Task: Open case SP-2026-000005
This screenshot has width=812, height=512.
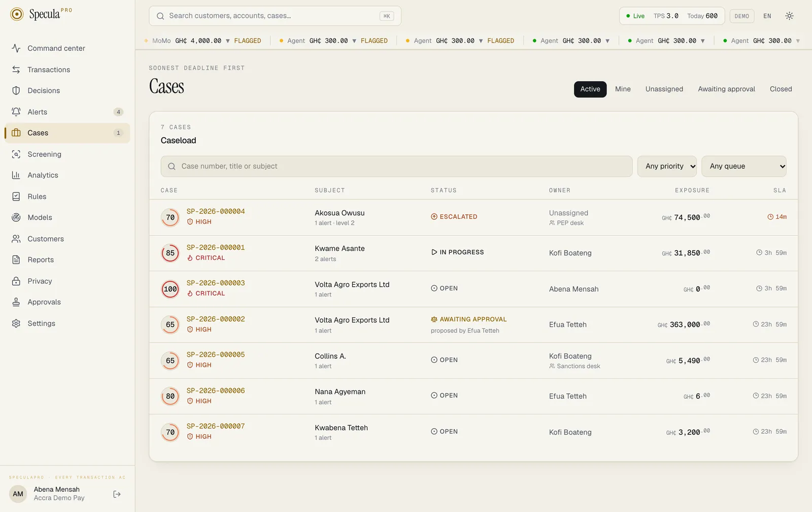Action: coord(216,354)
